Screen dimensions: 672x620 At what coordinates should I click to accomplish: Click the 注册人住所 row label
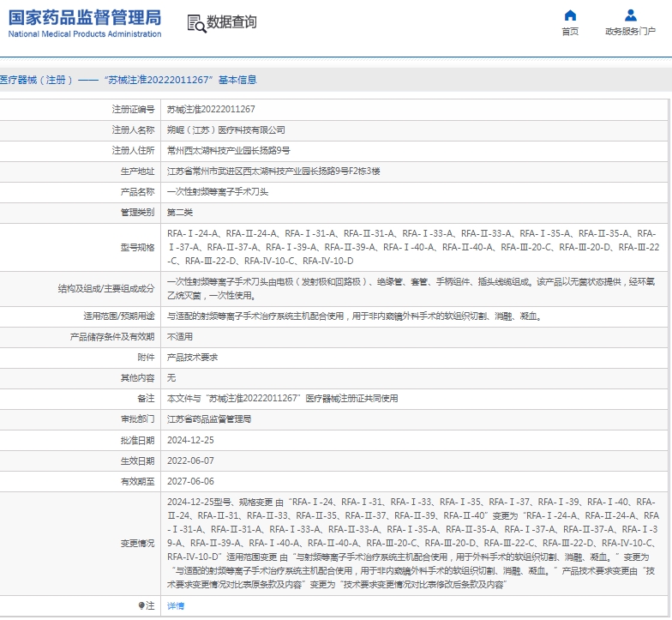(134, 151)
